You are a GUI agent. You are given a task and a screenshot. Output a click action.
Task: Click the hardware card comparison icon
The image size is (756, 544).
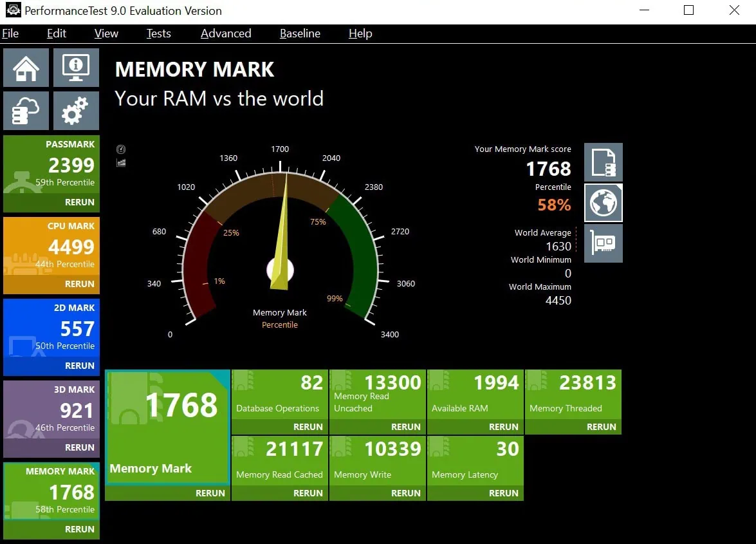(603, 243)
